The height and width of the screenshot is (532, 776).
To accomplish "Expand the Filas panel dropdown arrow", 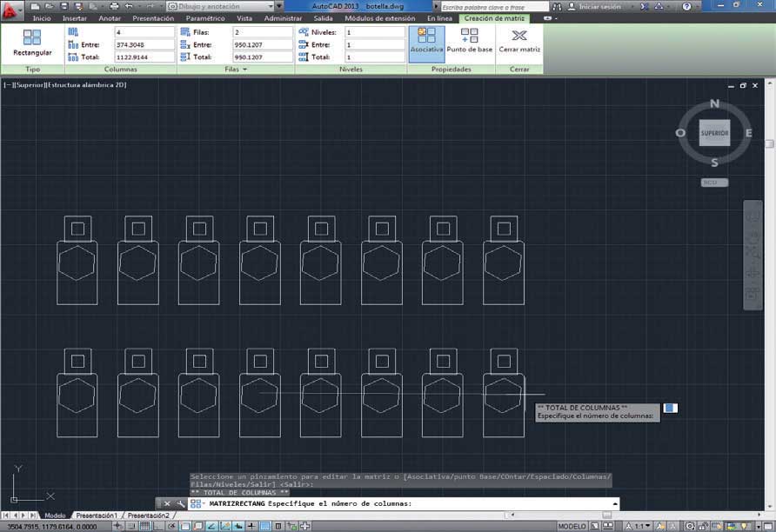I will tap(244, 69).
